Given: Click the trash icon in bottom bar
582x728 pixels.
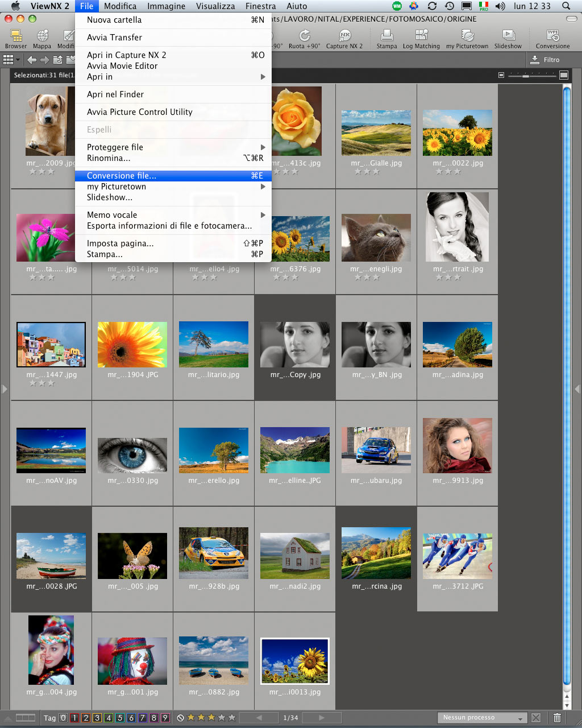Looking at the screenshot, I should (558, 718).
